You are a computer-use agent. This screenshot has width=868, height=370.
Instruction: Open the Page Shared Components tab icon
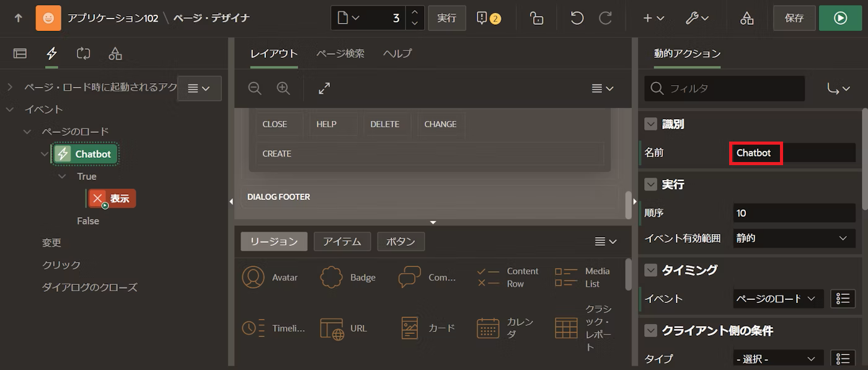coord(115,53)
